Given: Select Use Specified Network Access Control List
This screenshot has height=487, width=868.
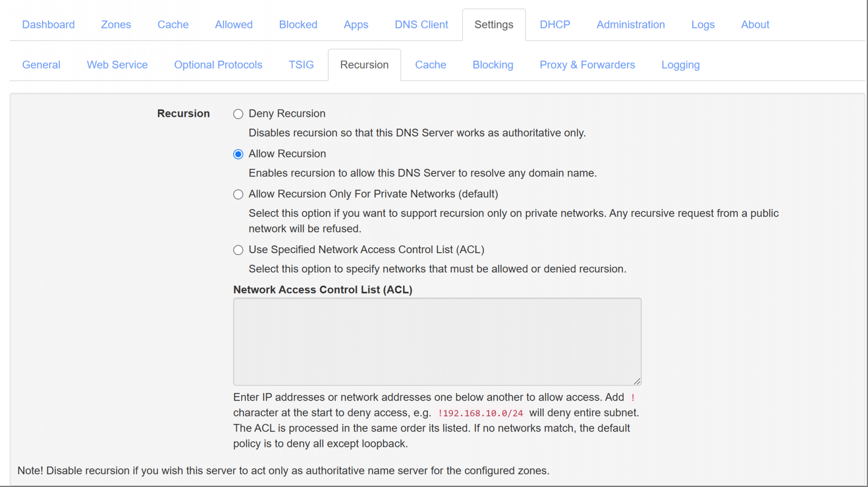Looking at the screenshot, I should (238, 250).
